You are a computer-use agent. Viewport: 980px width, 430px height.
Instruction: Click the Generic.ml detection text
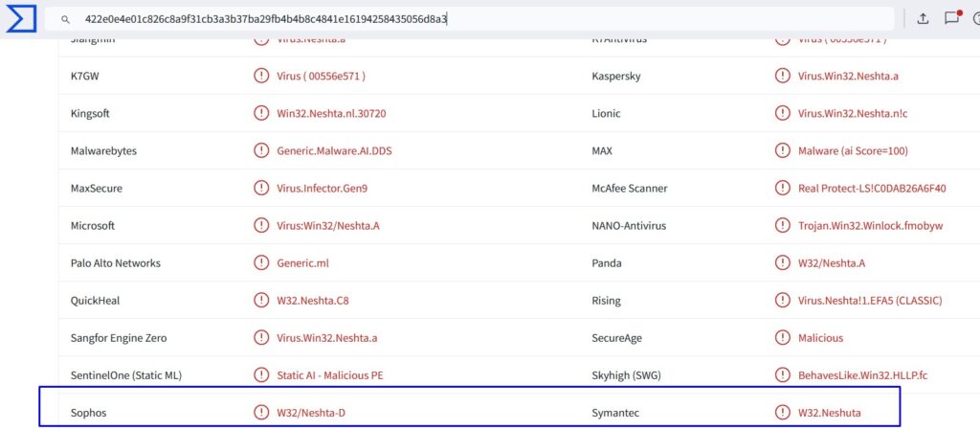(x=302, y=263)
